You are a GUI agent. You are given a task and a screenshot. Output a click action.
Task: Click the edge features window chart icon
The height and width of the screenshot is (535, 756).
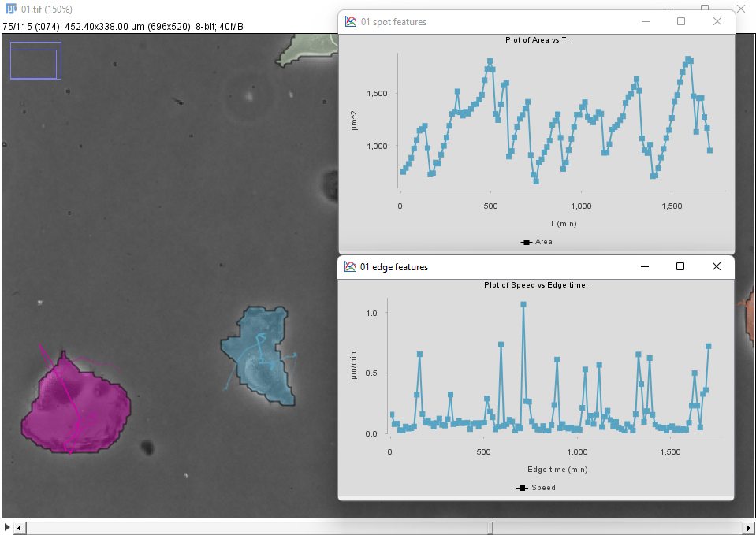[351, 267]
